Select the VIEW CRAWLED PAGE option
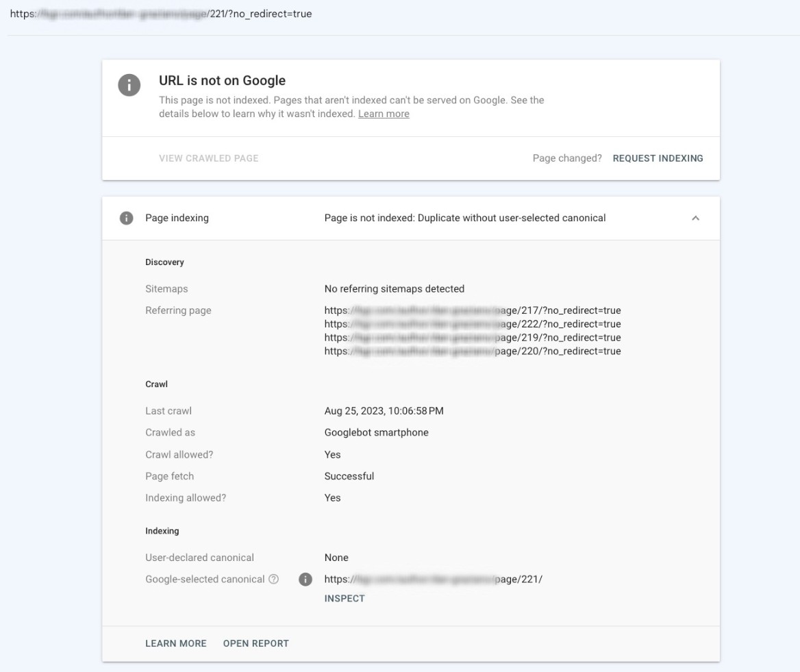 click(208, 158)
